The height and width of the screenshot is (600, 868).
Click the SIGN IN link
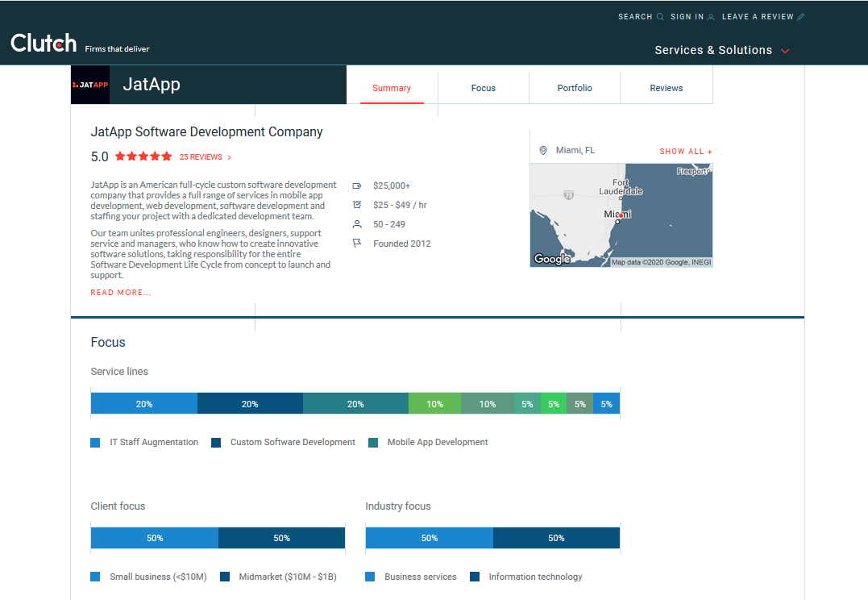click(687, 17)
